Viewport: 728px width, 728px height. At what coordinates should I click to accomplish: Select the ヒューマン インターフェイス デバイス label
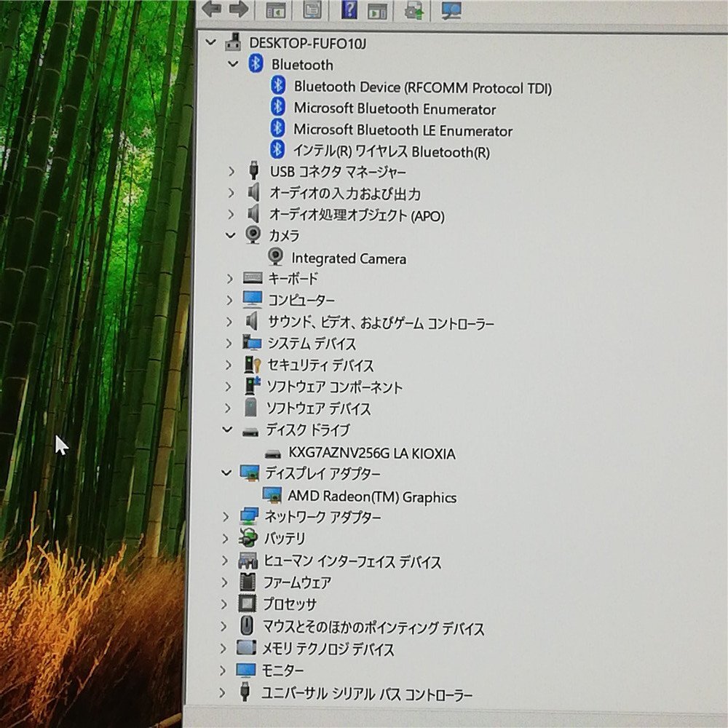(352, 562)
